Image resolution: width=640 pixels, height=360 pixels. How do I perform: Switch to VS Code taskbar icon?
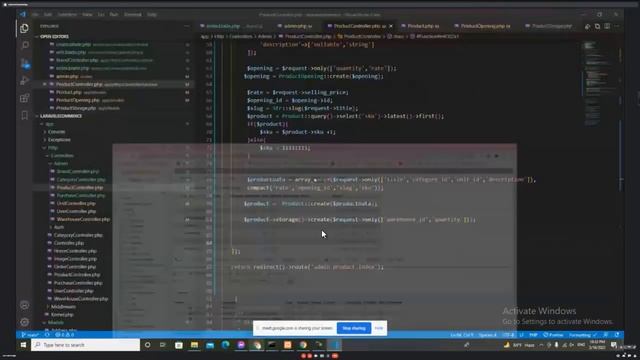335,345
